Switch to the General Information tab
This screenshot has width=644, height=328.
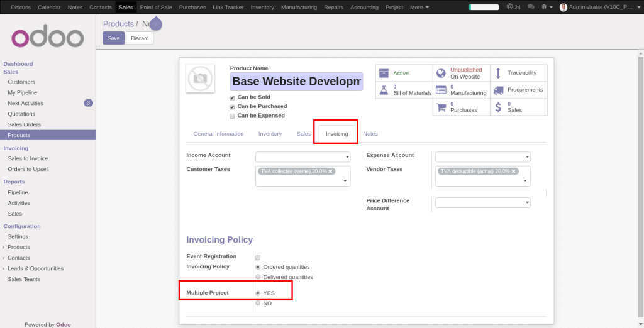[x=218, y=134]
